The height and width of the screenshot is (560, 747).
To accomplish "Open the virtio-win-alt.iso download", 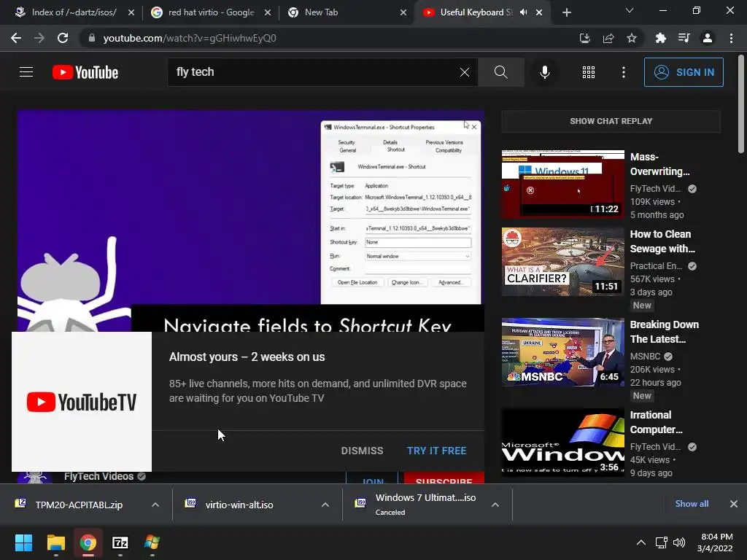I will [239, 505].
